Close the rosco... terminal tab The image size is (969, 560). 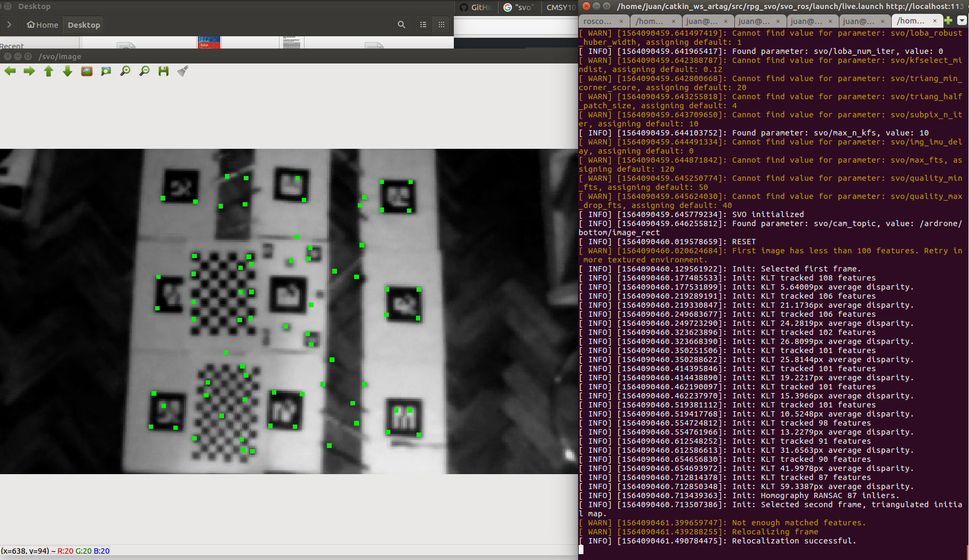pos(621,21)
